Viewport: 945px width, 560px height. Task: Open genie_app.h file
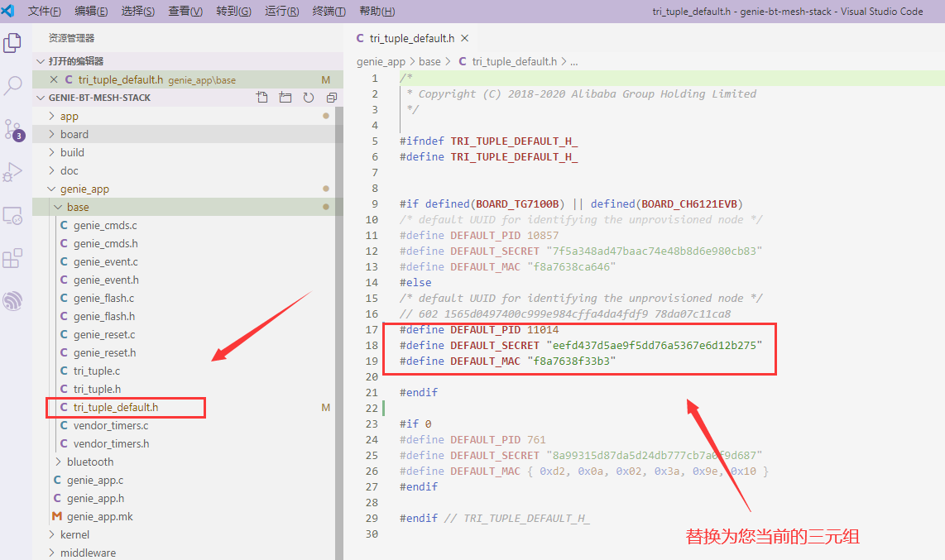[96, 498]
